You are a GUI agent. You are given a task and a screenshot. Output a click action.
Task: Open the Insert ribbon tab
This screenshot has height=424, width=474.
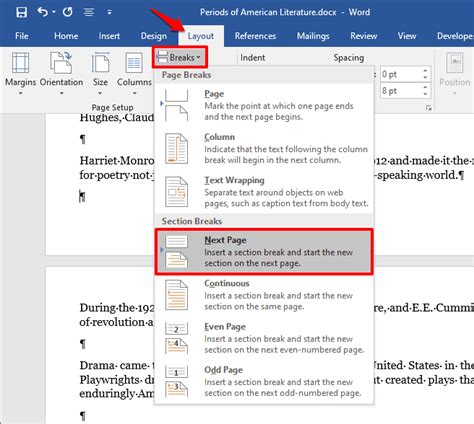coord(109,36)
